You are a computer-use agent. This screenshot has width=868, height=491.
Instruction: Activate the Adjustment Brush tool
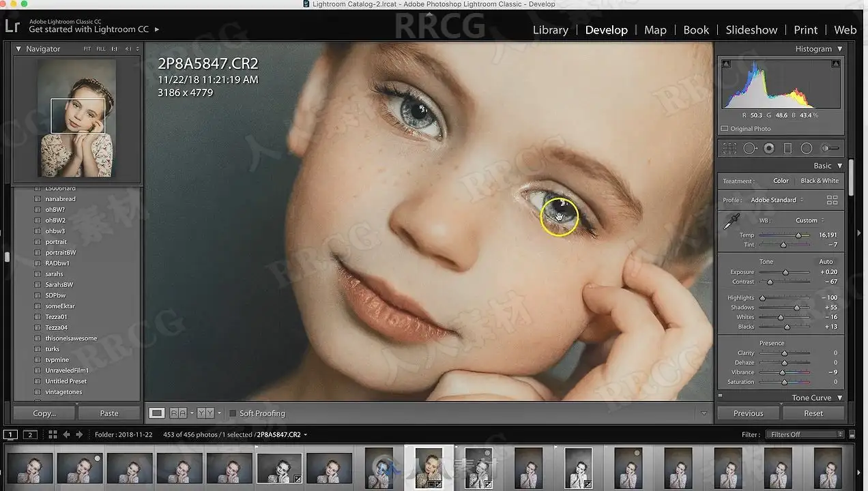(x=829, y=148)
